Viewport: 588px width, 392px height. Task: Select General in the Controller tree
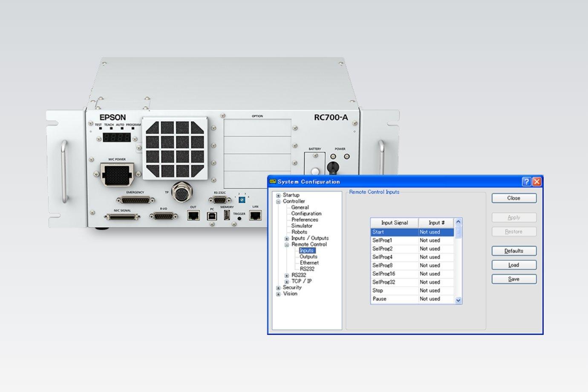[x=300, y=208]
